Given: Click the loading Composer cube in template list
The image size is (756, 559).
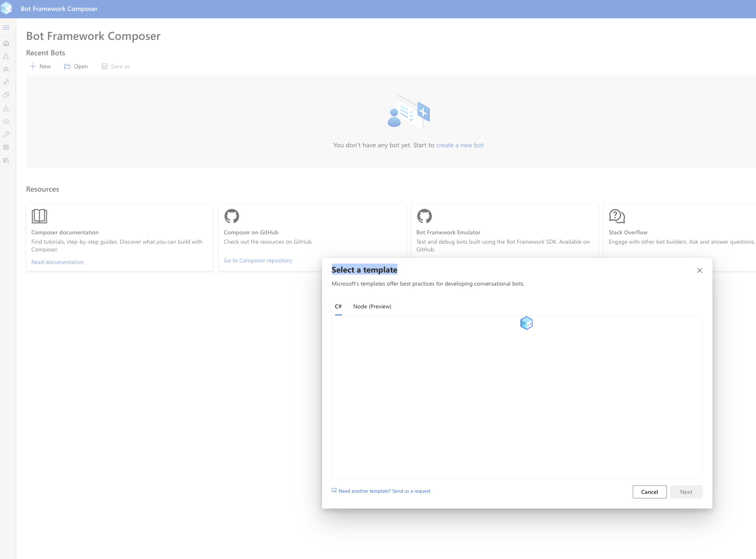Looking at the screenshot, I should point(527,323).
